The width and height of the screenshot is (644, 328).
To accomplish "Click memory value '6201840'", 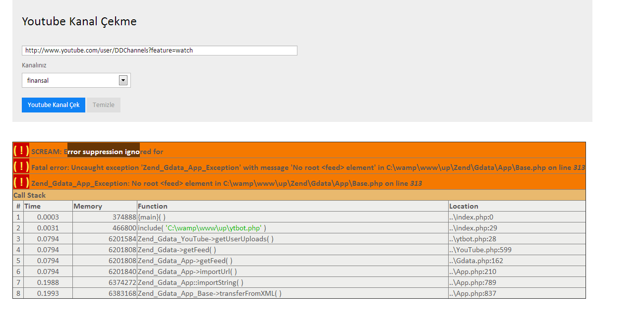I will [x=122, y=272].
